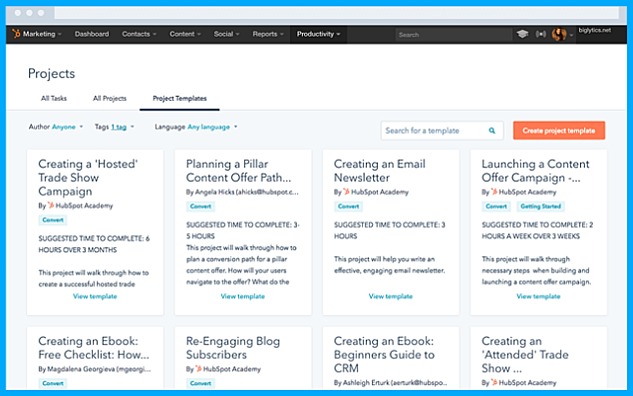Open the Author Anyone filter dropdown
Viewport: 633px width, 396px height.
click(x=56, y=127)
